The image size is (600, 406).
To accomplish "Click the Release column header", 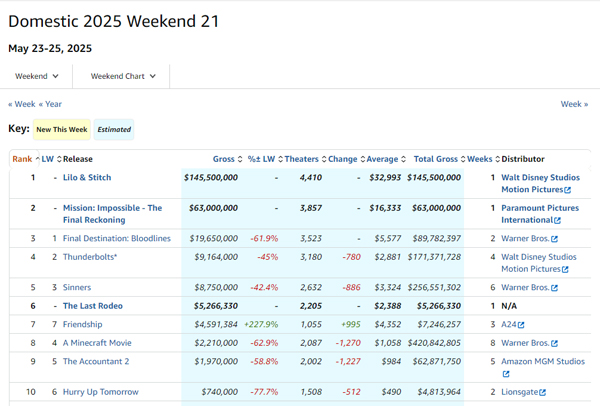I will 78,159.
